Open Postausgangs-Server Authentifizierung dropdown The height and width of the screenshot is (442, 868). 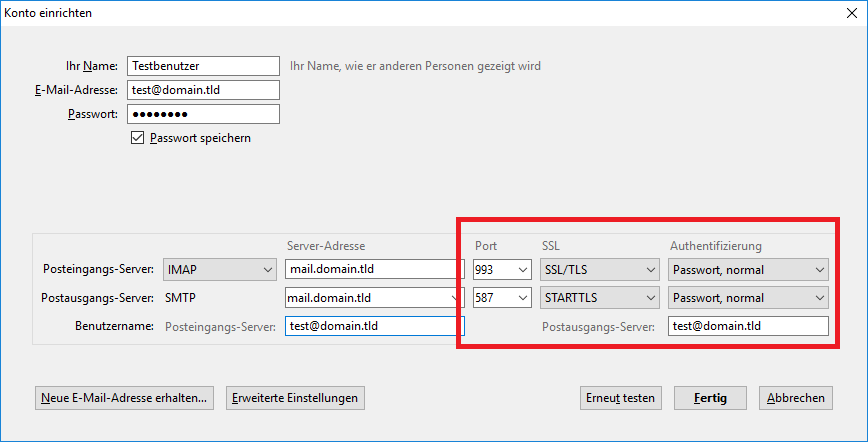click(748, 298)
